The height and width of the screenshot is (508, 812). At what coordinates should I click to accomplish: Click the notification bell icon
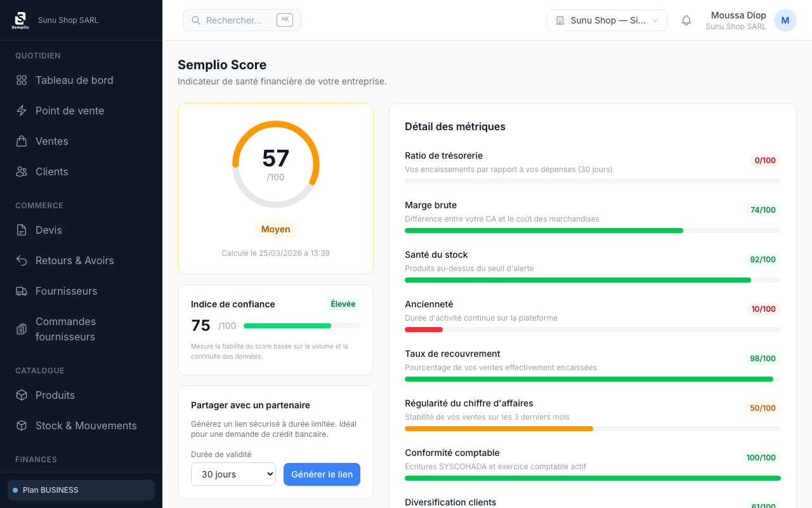point(686,20)
